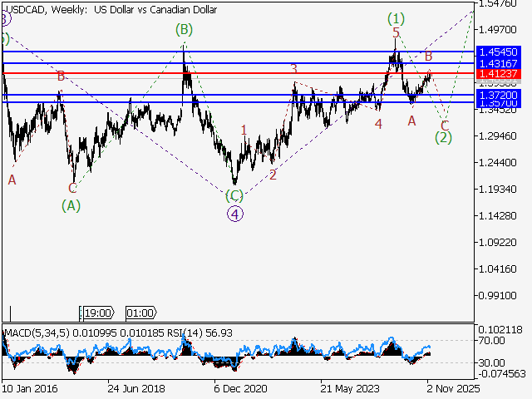Click the green (C) wave label
532x399 pixels.
point(234,196)
